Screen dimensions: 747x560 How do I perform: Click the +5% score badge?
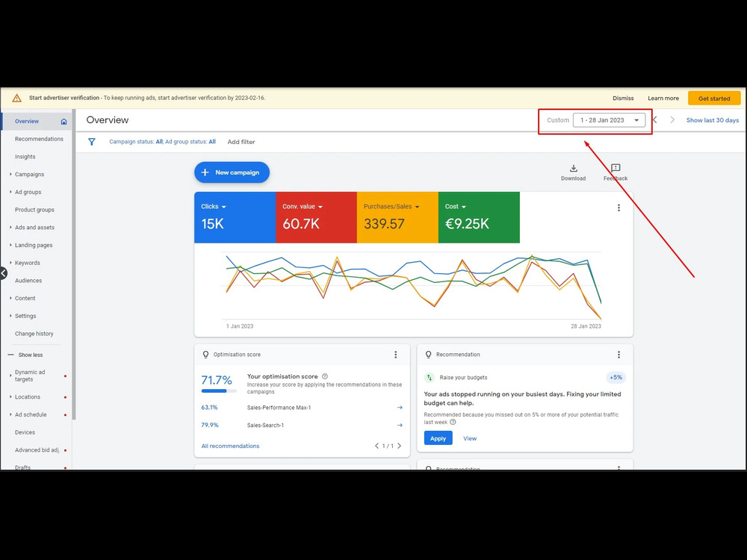click(616, 378)
